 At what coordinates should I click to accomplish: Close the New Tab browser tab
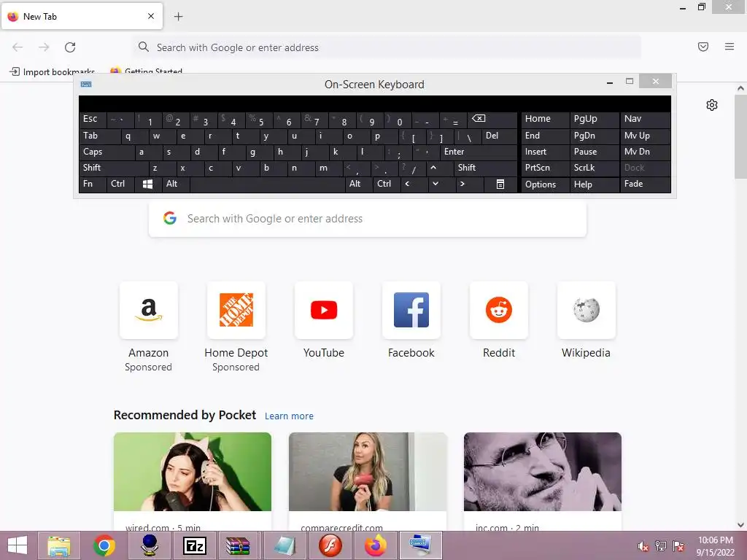click(x=151, y=16)
